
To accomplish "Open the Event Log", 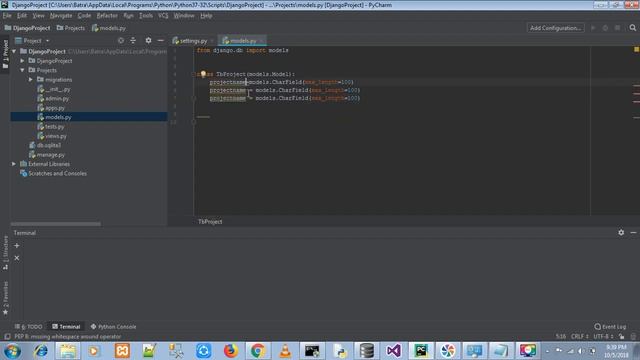I will tap(610, 327).
